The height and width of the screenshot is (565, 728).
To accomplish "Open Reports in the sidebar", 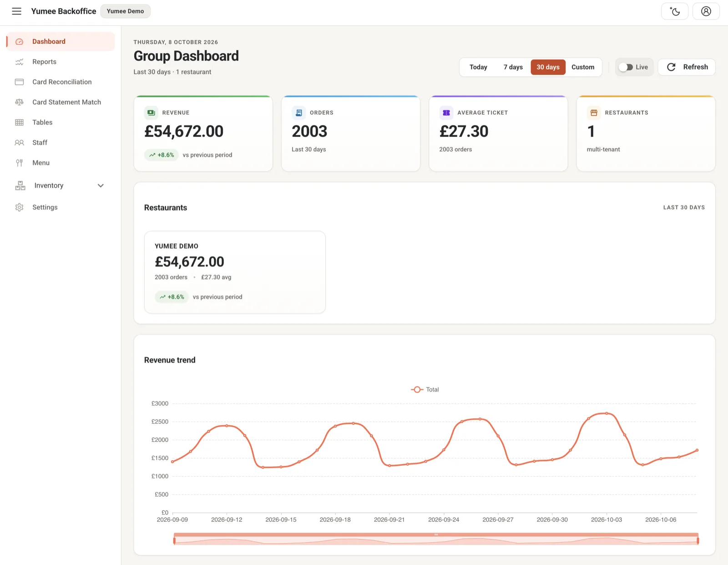I will click(61, 62).
